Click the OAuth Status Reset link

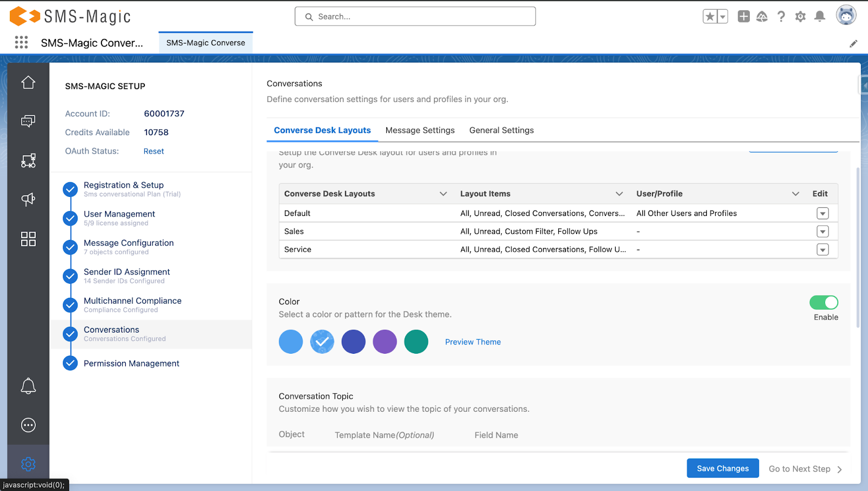point(154,151)
